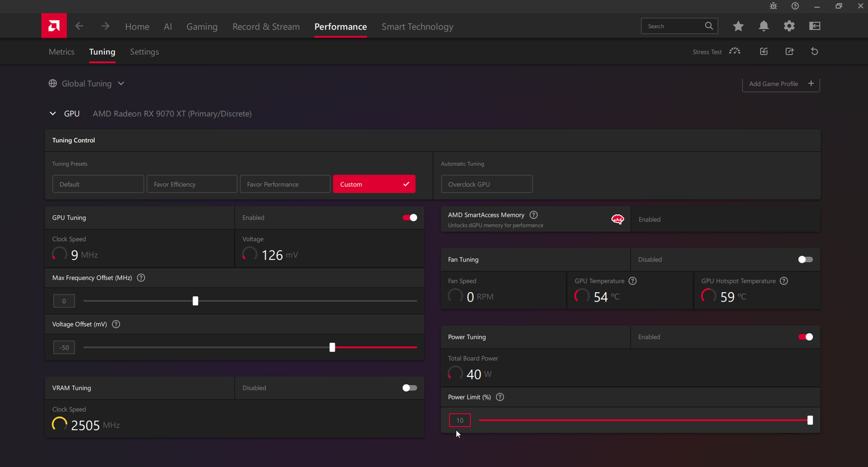Image resolution: width=868 pixels, height=467 pixels.
Task: Open notifications bell icon
Action: pos(764,26)
